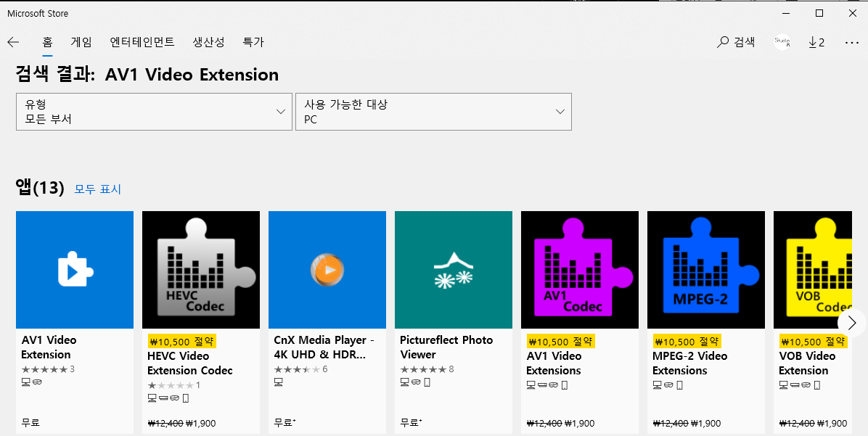Open the user account avatar
The image size is (868, 436).
(782, 42)
